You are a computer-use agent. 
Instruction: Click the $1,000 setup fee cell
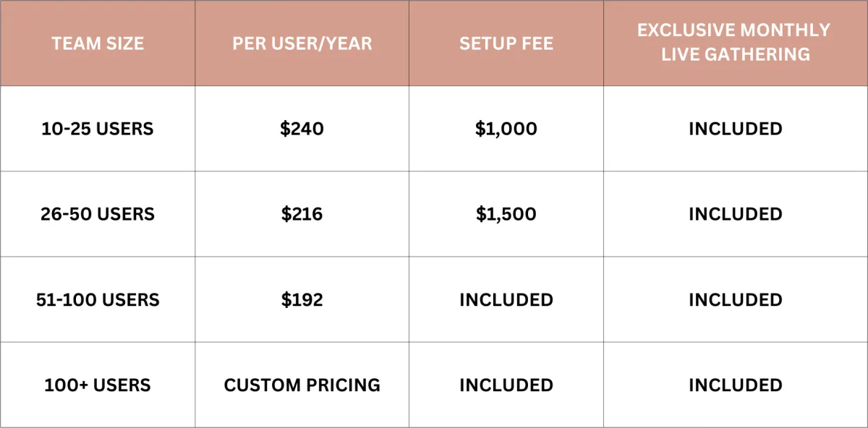pyautogui.click(x=506, y=129)
